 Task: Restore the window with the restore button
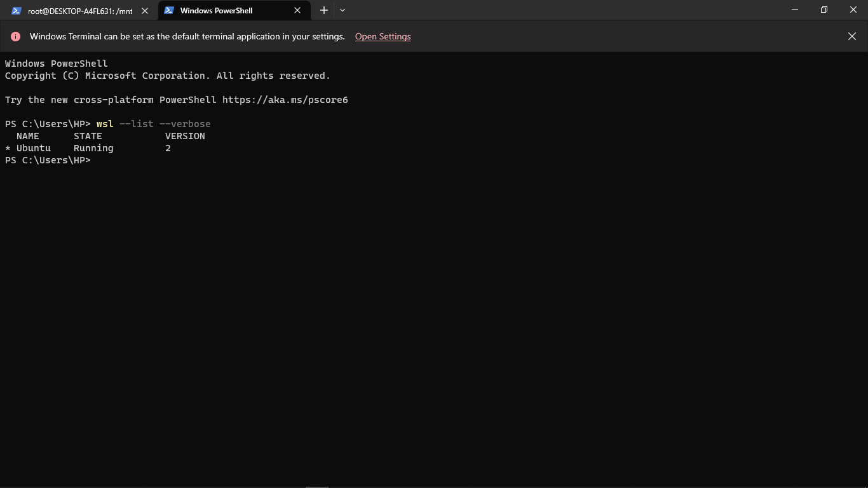[824, 10]
